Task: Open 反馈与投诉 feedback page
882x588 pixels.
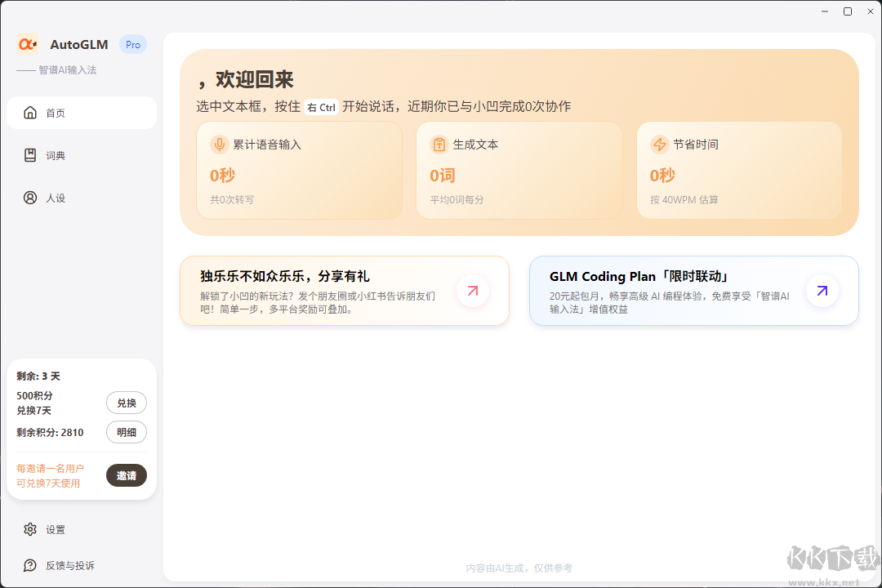Action: click(x=82, y=565)
